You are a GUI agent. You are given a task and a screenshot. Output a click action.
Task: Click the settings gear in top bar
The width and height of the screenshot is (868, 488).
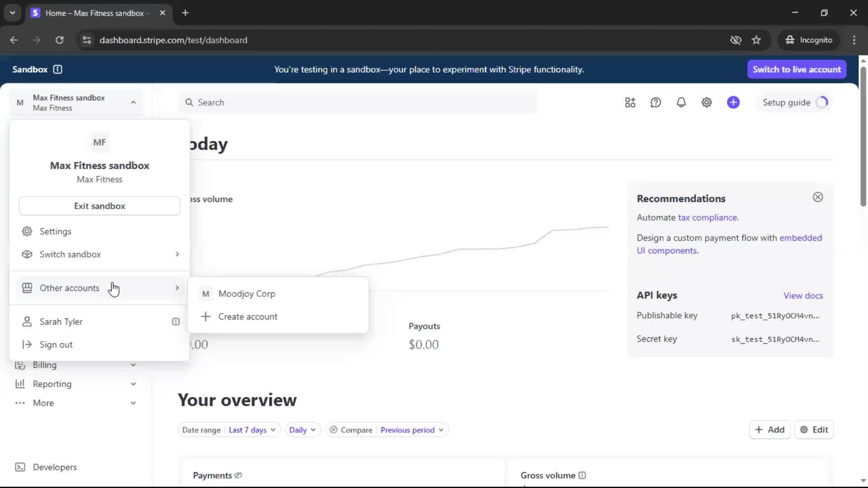click(707, 103)
